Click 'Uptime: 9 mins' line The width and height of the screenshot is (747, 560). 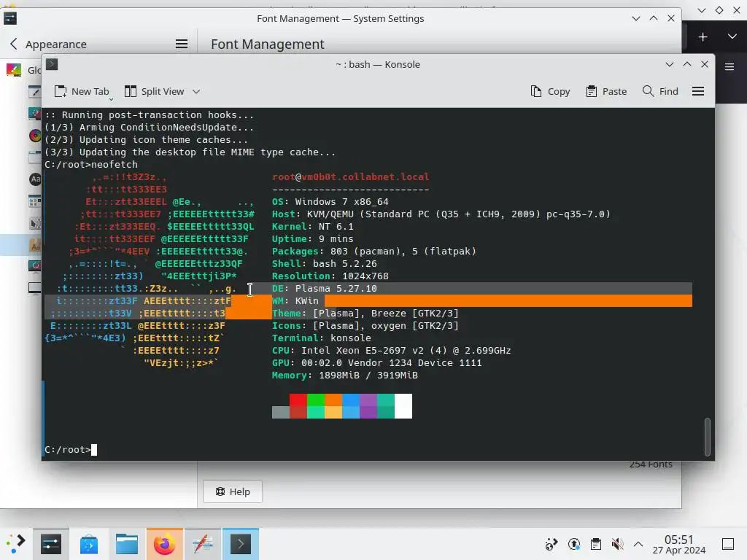[312, 238]
